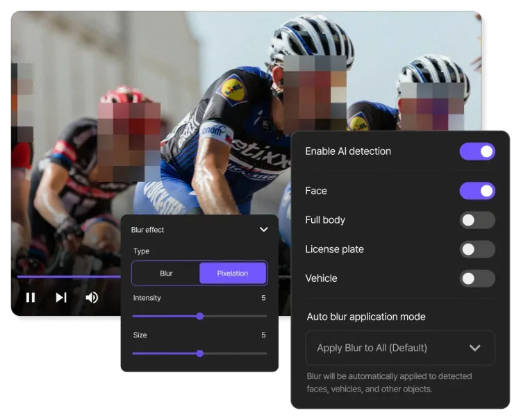The image size is (521, 420).
Task: Mute the video using the speaker icon
Action: 92,298
